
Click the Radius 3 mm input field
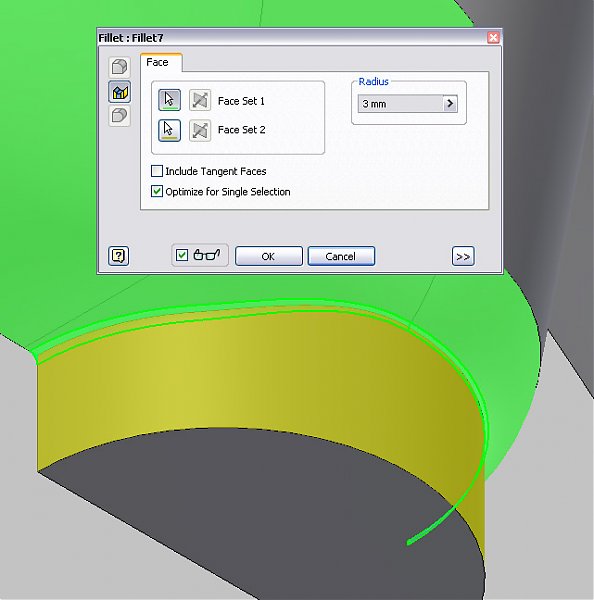point(400,103)
